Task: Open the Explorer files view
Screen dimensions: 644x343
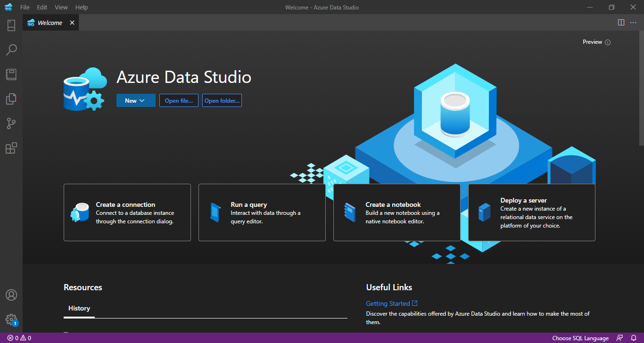Action: click(11, 99)
